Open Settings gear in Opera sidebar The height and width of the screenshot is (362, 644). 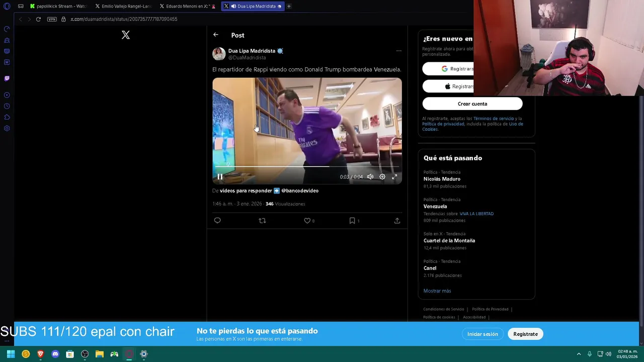point(7,128)
